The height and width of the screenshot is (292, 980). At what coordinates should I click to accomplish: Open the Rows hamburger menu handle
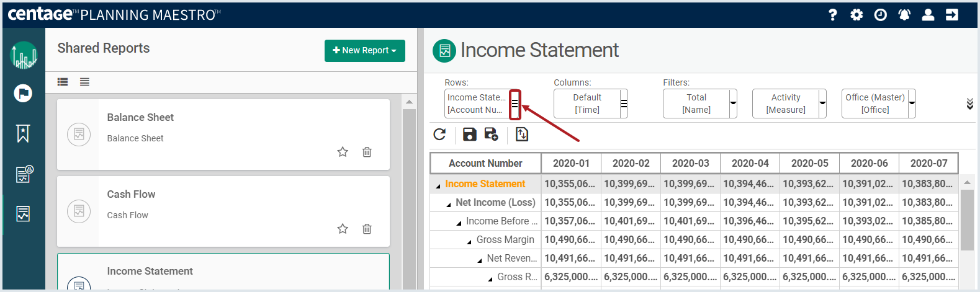515,104
